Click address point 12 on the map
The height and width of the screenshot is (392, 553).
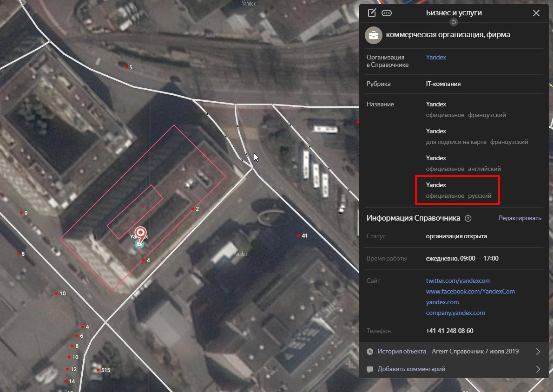point(67,369)
